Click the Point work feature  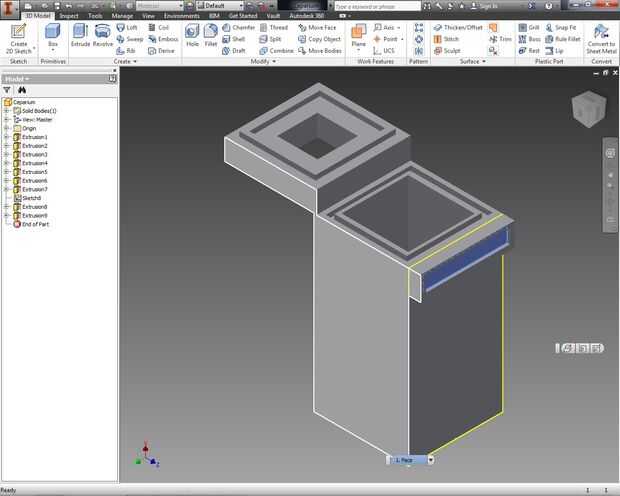point(388,39)
